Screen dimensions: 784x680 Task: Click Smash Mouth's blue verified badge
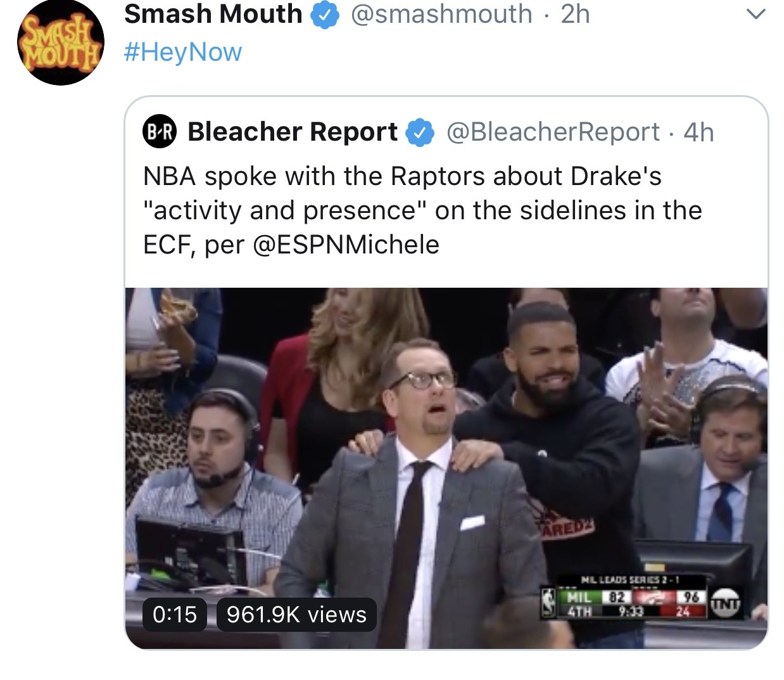pyautogui.click(x=324, y=15)
